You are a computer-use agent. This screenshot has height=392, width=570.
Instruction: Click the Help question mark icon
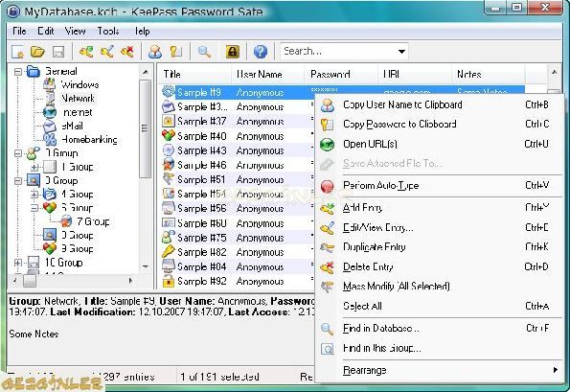point(261,52)
